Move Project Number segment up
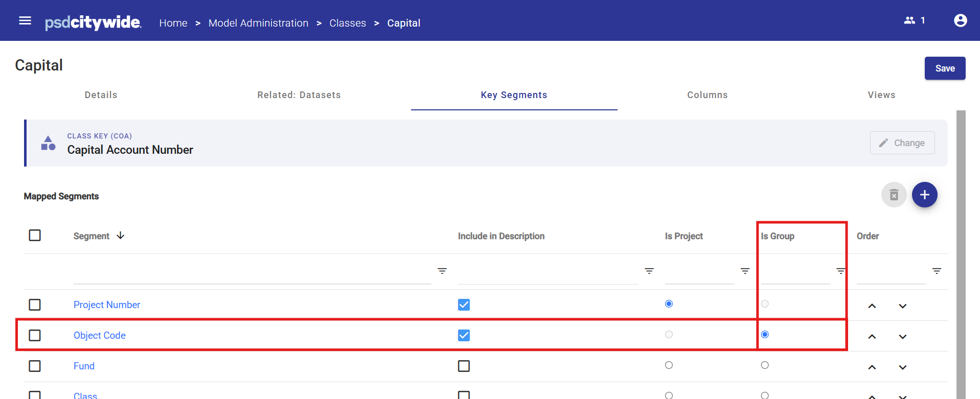Viewport: 980px width, 399px height. click(872, 306)
